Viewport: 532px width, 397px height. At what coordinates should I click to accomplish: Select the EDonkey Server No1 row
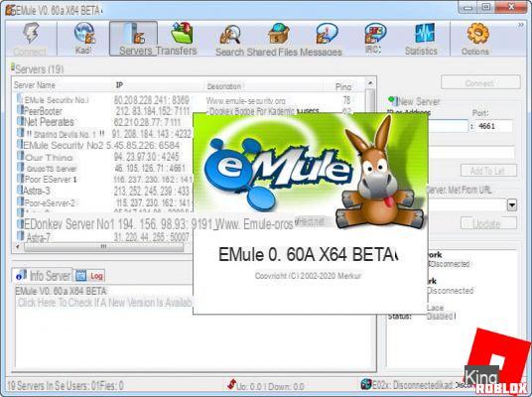(x=155, y=224)
